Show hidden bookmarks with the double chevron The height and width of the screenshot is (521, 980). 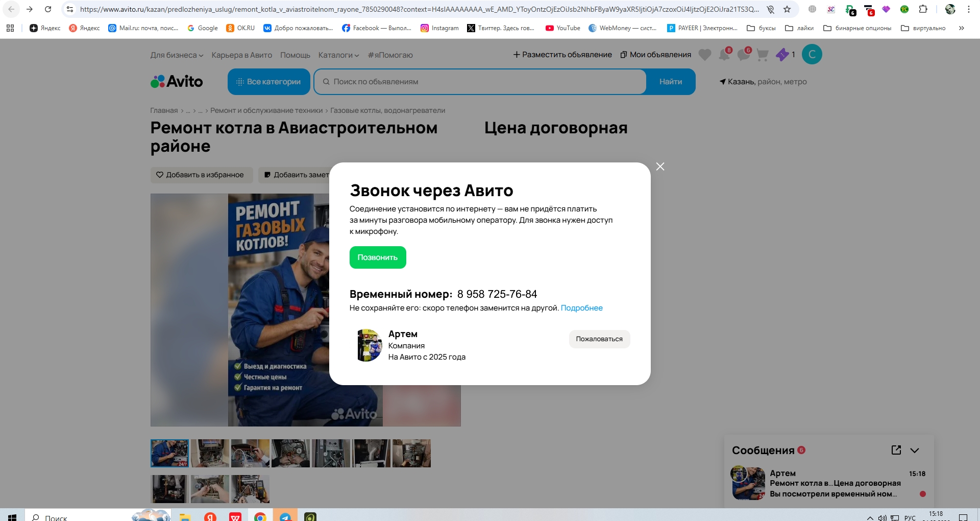click(x=962, y=28)
